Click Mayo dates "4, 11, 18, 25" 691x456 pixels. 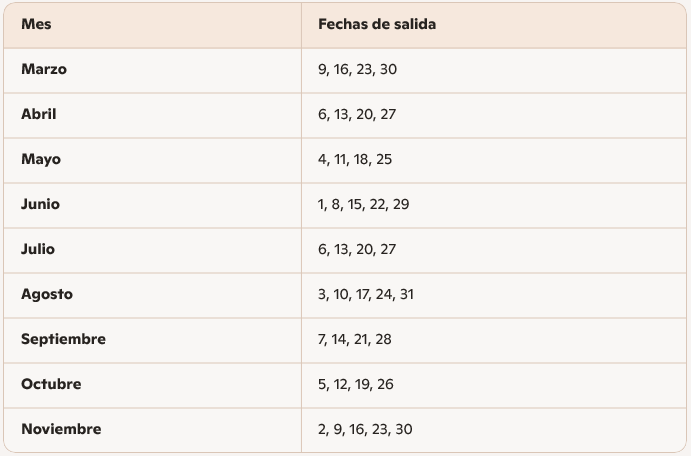pos(355,160)
